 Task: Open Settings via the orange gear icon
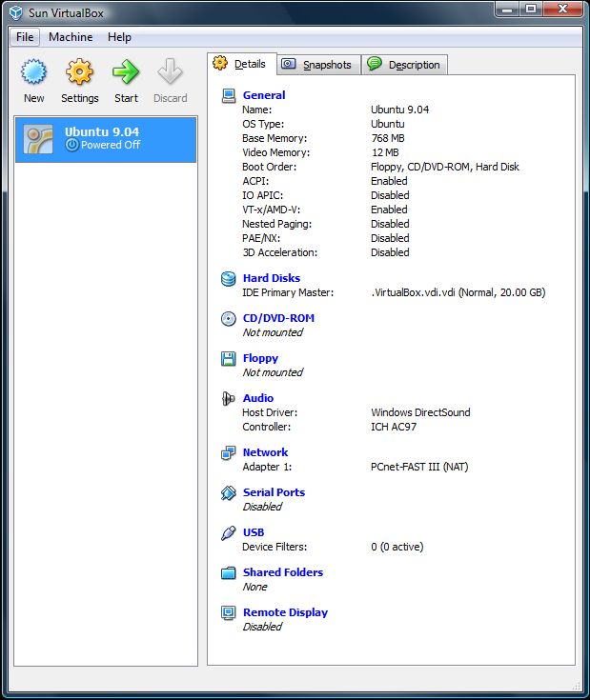click(x=79, y=71)
